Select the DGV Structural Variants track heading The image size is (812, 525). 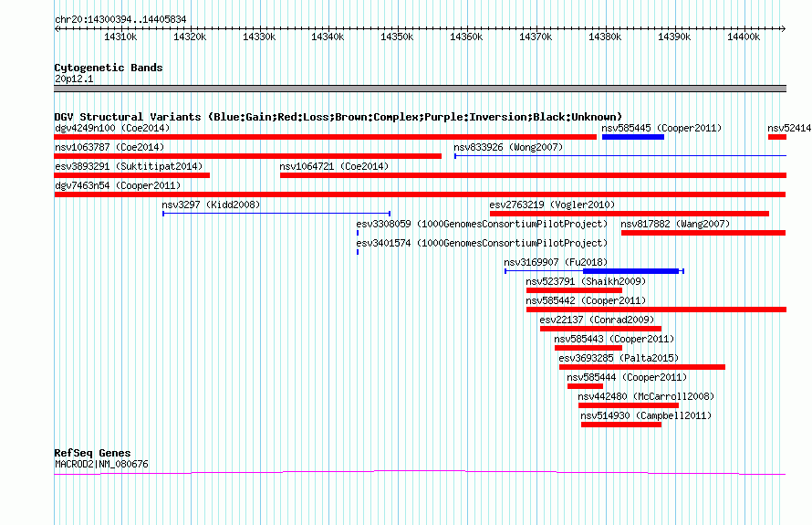pyautogui.click(x=338, y=117)
